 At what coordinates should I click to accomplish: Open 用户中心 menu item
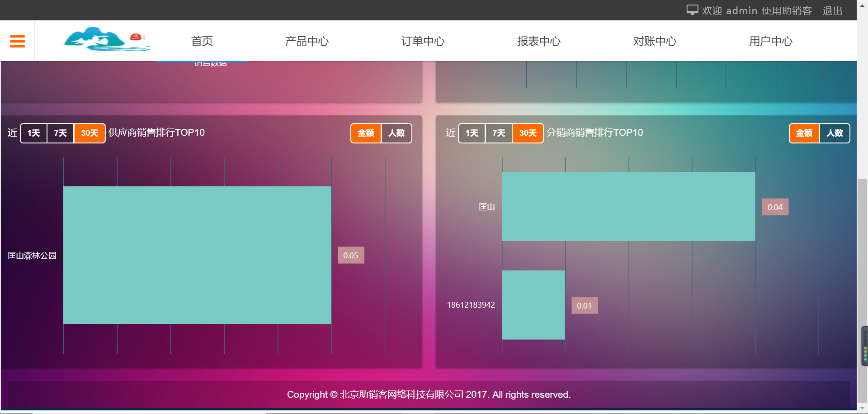[x=770, y=41]
